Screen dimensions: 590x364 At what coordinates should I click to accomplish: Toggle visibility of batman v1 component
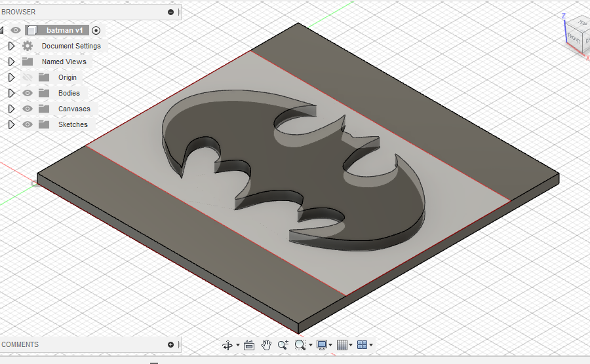coord(16,30)
